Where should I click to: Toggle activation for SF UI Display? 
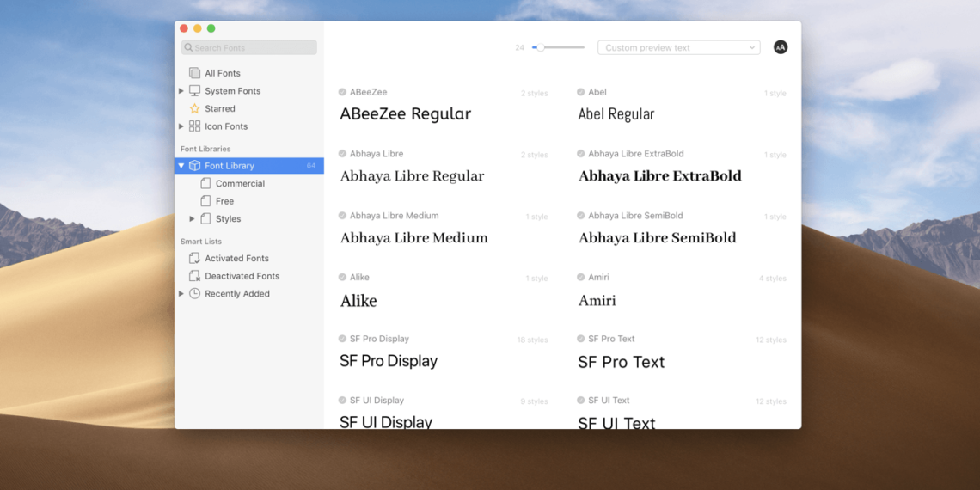[342, 400]
